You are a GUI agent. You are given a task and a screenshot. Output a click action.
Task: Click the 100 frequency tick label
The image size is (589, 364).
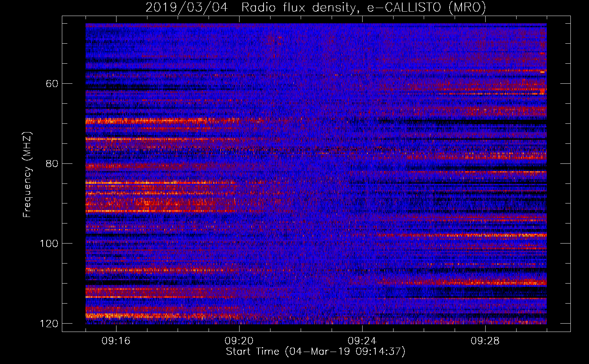[49, 244]
